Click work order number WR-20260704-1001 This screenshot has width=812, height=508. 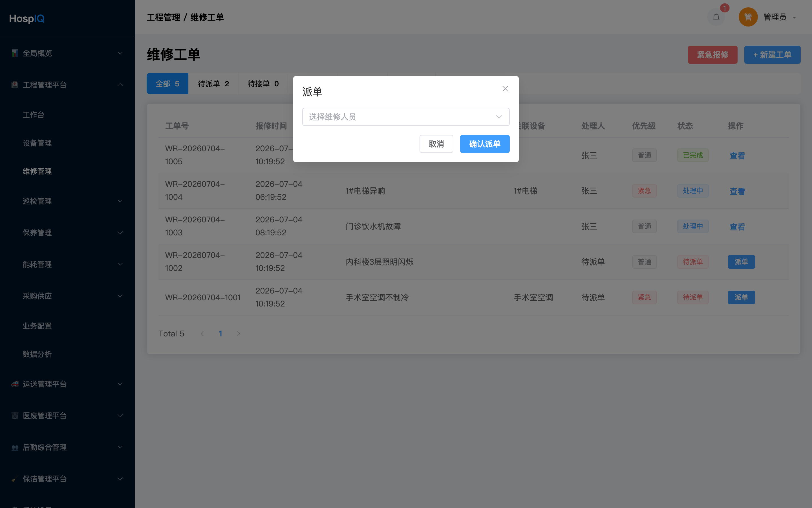(203, 298)
